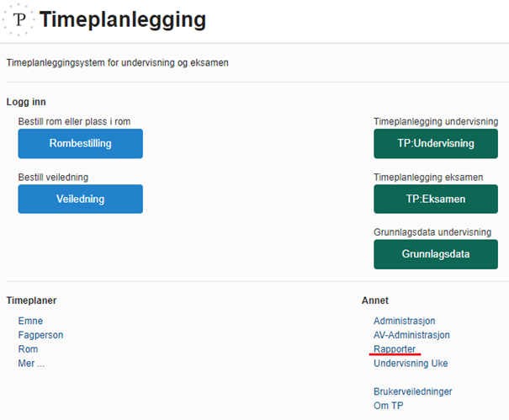Open the Brukerveiledninger user guides link
This screenshot has width=509, height=420.
click(x=413, y=391)
